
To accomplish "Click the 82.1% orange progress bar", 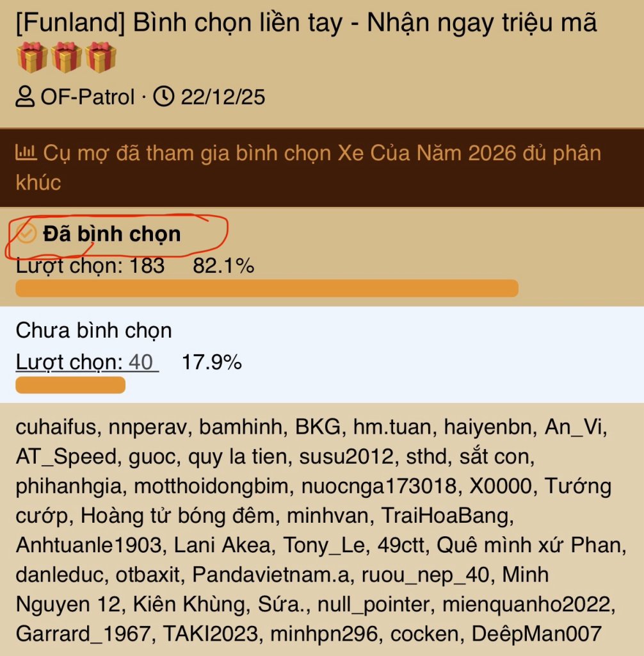I will pos(266,288).
